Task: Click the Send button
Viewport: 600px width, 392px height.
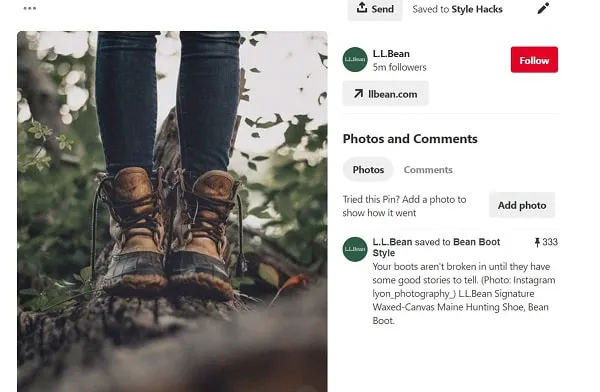Action: (x=375, y=9)
